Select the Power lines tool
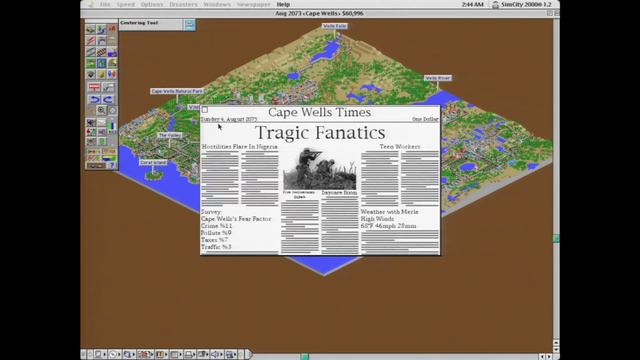This screenshot has height=360, width=640. click(90, 40)
